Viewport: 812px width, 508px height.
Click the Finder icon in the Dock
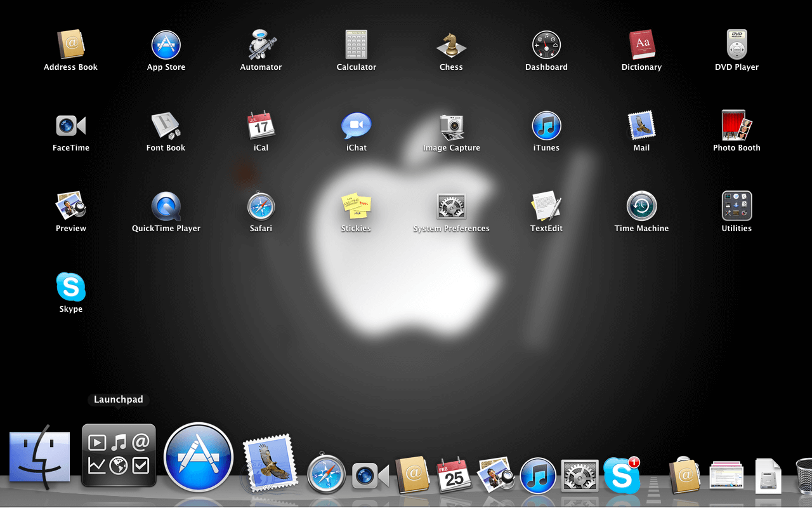click(39, 457)
